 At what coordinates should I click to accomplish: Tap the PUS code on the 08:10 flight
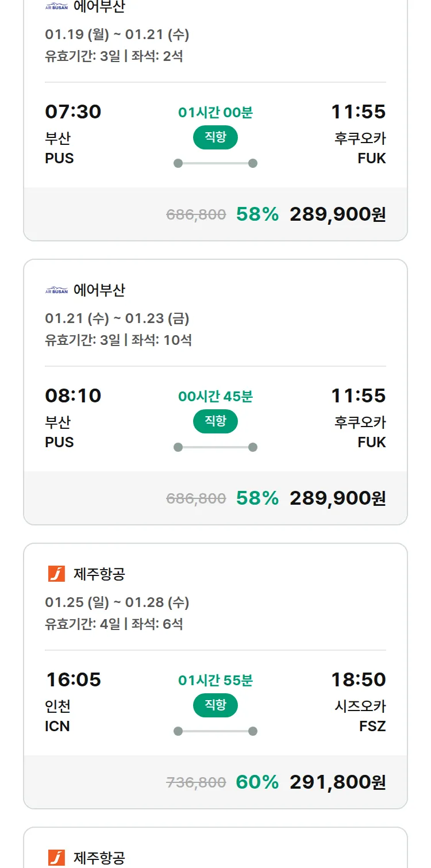click(x=59, y=442)
